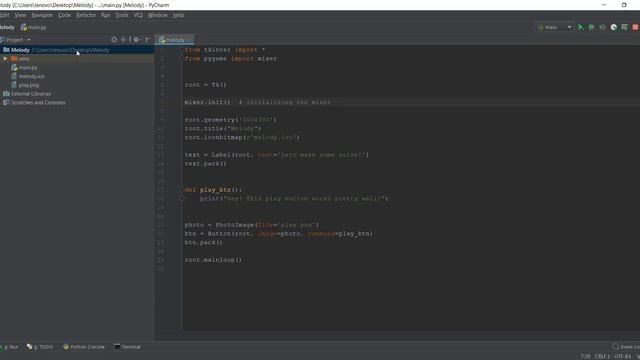Viewport: 640px width, 360px height.
Task: Click the Melody breadcrumb in navigation bar
Action: (x=7, y=27)
